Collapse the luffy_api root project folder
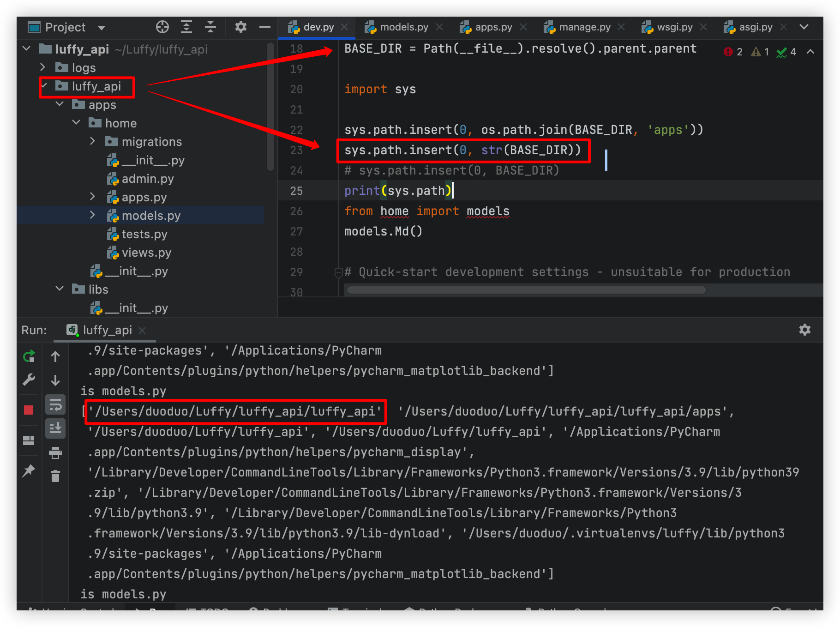This screenshot has height=627, width=840. click(x=26, y=48)
